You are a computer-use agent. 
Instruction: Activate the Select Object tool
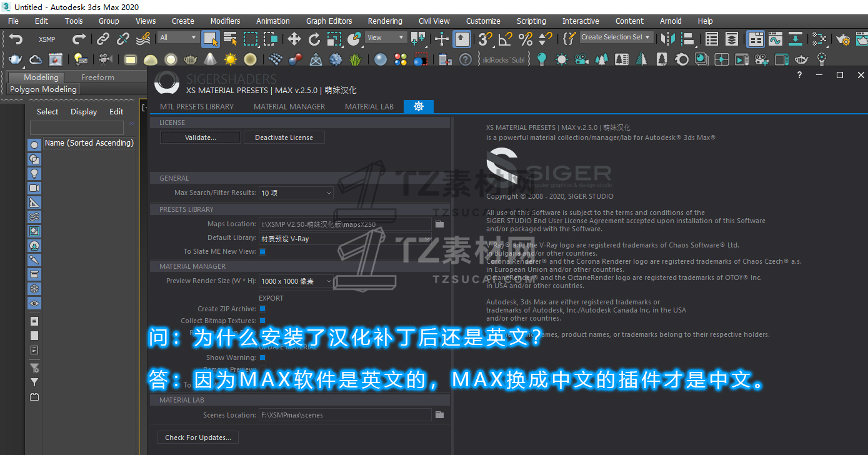tap(211, 39)
